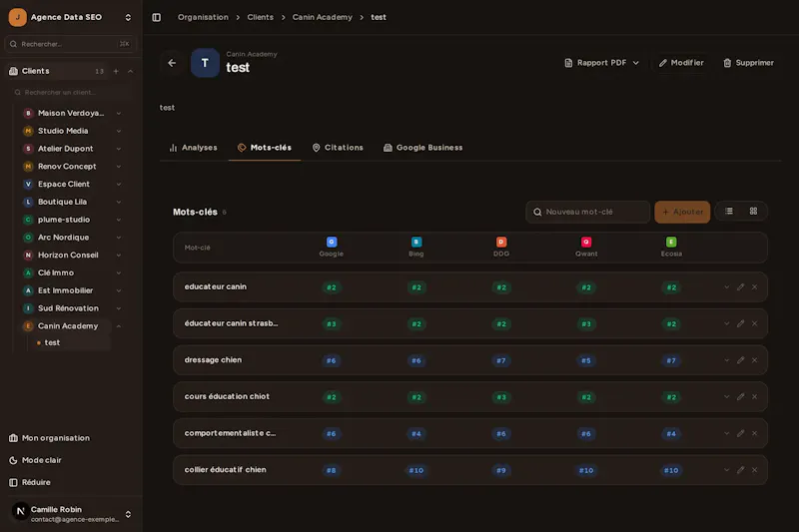Click the DDG search engine icon
Screen dimensions: 799x532
(501, 242)
